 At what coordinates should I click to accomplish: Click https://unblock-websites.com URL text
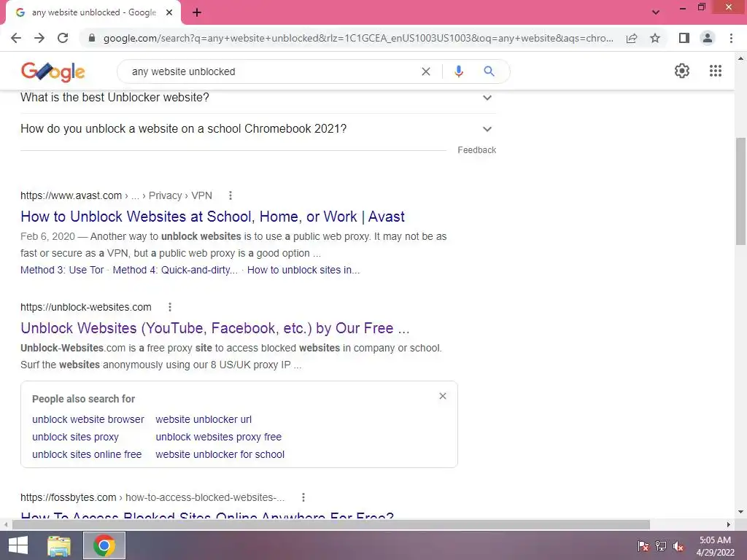point(86,307)
